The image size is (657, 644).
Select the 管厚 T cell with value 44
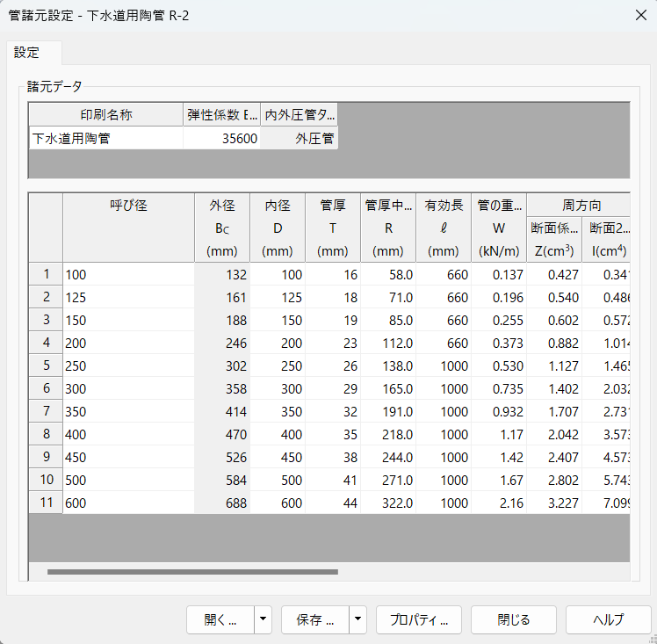point(333,503)
